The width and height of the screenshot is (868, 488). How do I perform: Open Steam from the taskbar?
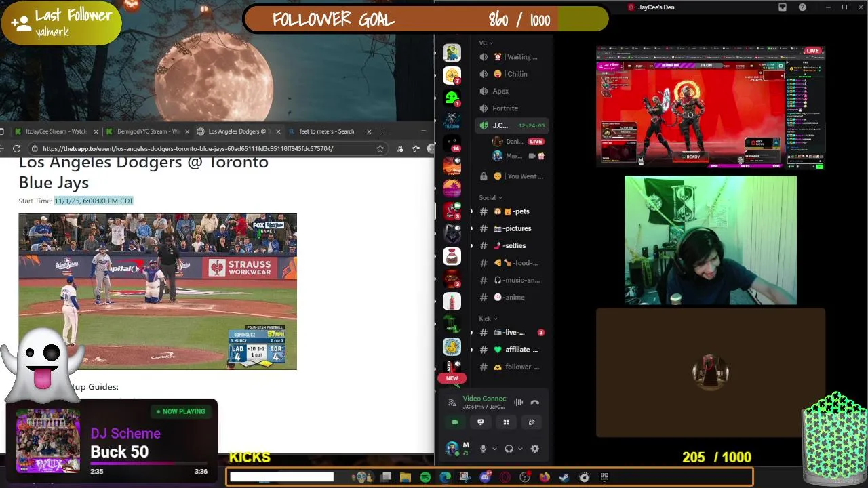564,477
